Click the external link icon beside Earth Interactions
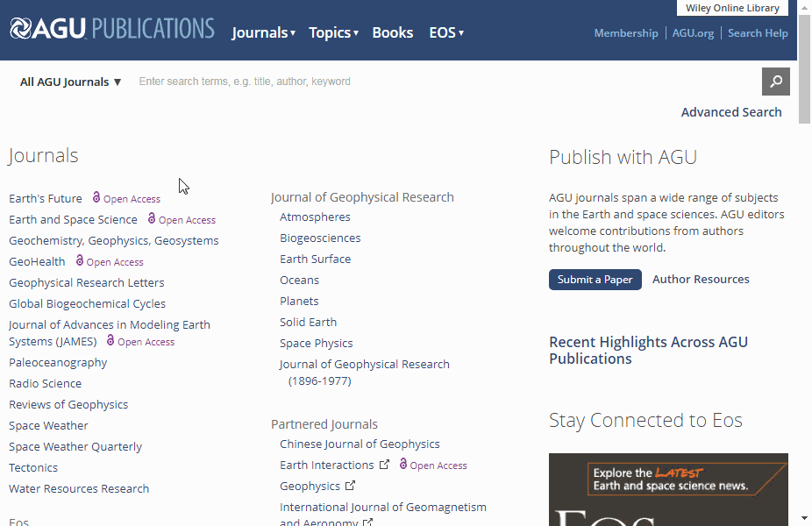The height and width of the screenshot is (526, 812). tap(384, 465)
